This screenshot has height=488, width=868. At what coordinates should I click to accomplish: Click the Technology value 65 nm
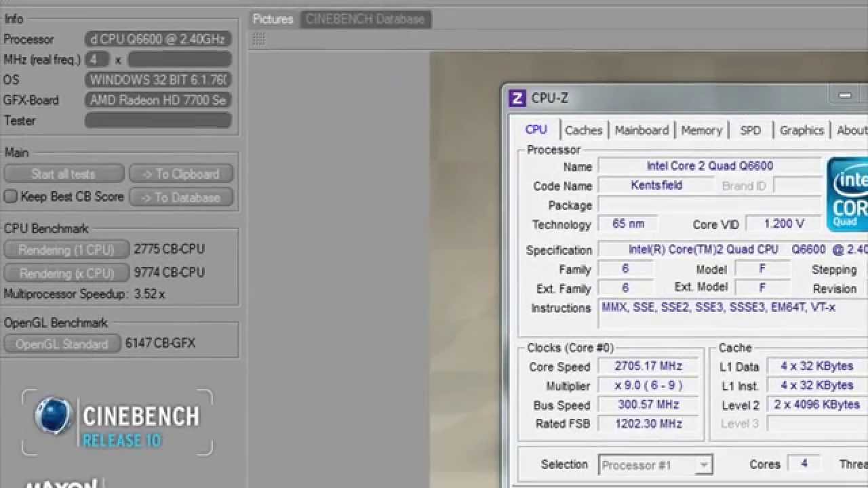(x=627, y=224)
